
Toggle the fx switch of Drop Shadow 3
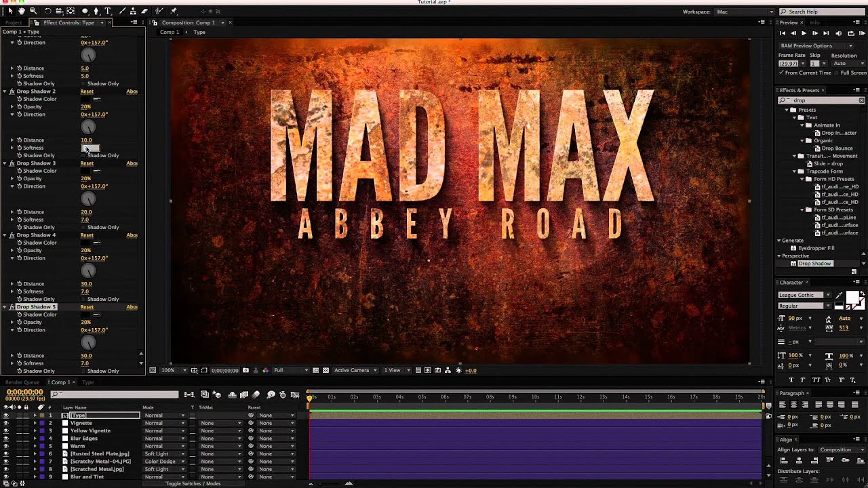pos(12,163)
